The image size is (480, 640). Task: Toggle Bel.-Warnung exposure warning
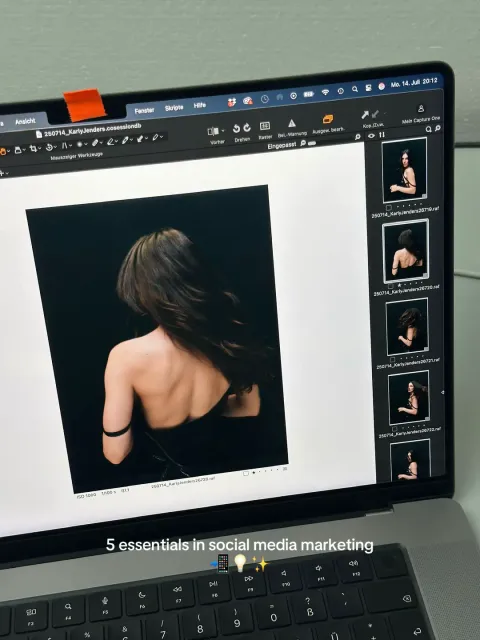[x=292, y=123]
